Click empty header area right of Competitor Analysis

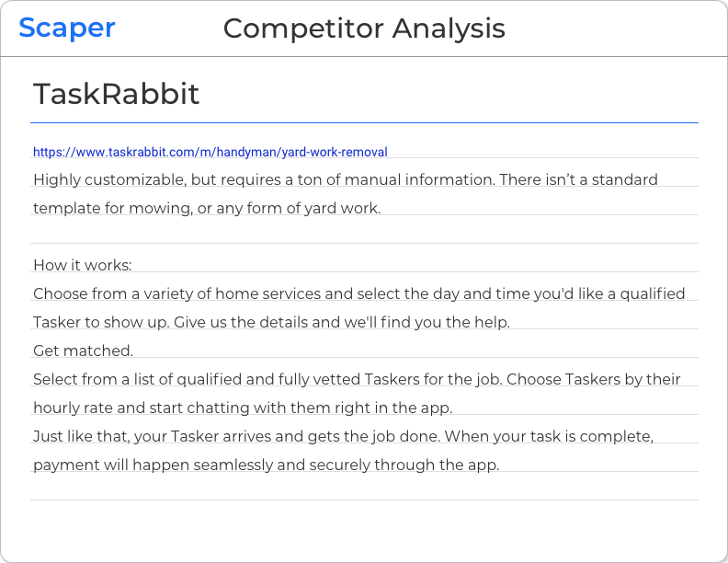tap(616, 29)
